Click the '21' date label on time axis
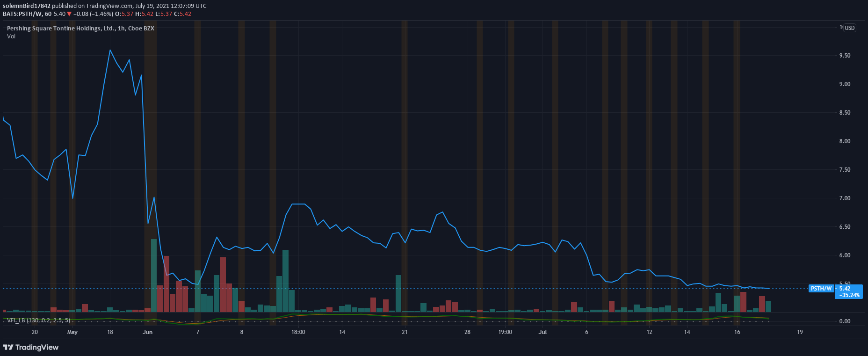This screenshot has height=356, width=868. pyautogui.click(x=405, y=332)
